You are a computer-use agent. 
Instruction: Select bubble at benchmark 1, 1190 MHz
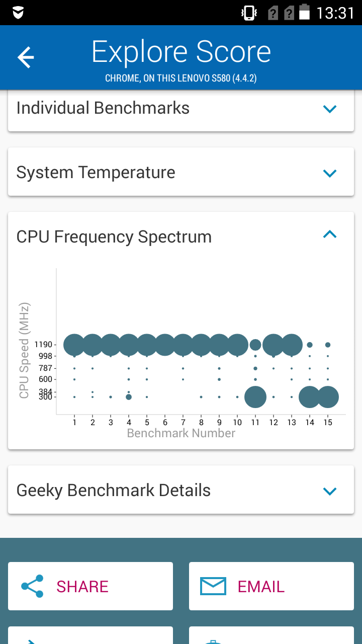point(74,345)
